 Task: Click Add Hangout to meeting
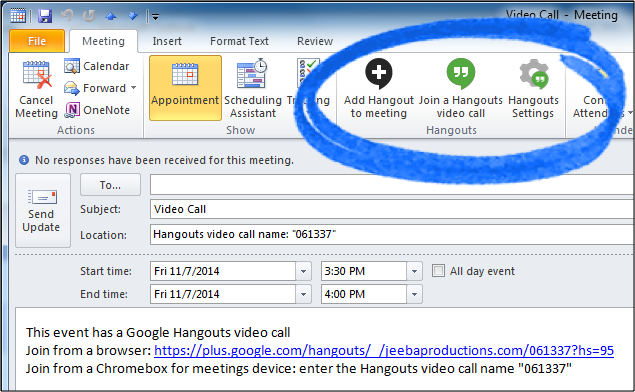click(x=379, y=88)
